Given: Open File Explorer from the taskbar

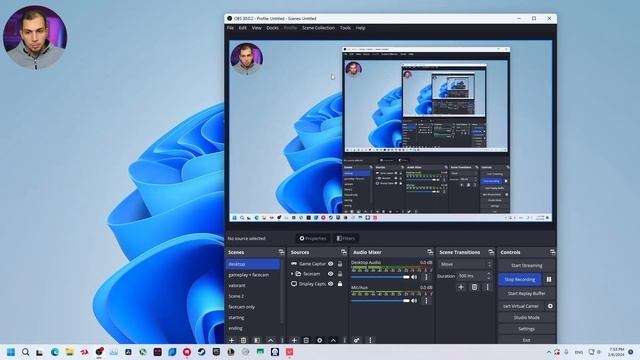Looking at the screenshot, I should point(69,352).
